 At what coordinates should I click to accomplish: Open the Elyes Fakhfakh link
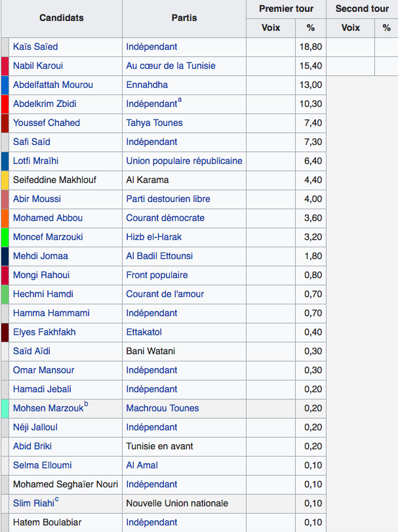tap(45, 332)
